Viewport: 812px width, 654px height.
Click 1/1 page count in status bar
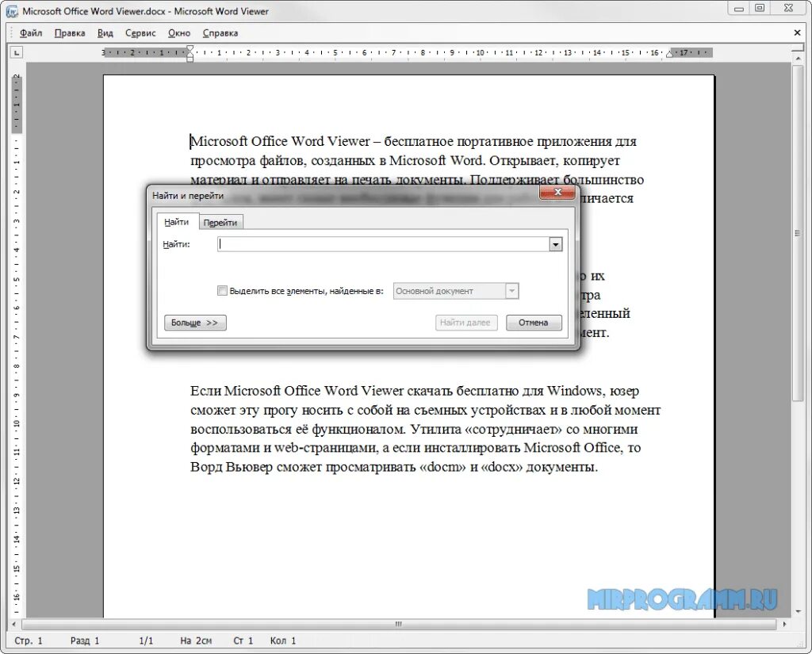coord(146,641)
